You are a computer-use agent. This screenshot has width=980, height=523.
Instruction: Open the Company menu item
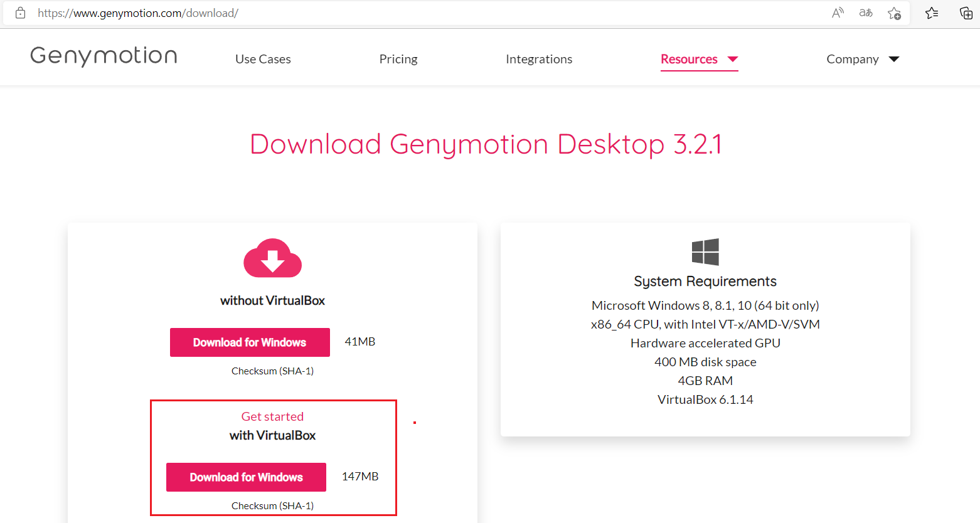pos(853,59)
